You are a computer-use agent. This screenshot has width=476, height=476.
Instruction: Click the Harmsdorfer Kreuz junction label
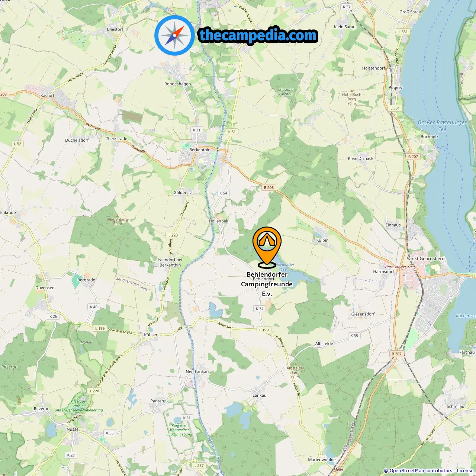click(x=401, y=267)
